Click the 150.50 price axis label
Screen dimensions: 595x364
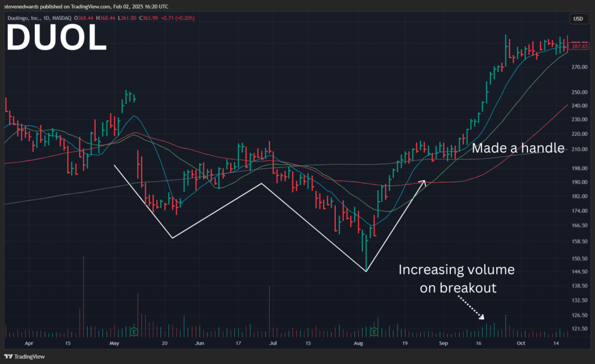[x=579, y=258]
